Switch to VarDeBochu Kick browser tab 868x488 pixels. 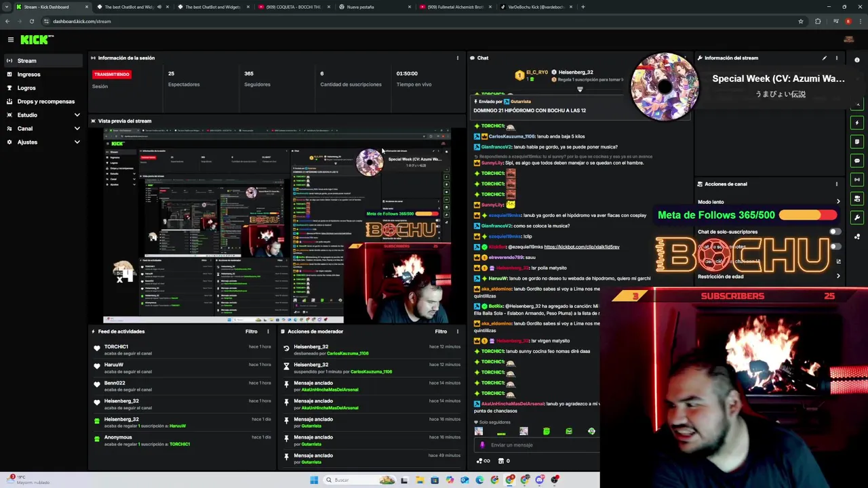[536, 7]
